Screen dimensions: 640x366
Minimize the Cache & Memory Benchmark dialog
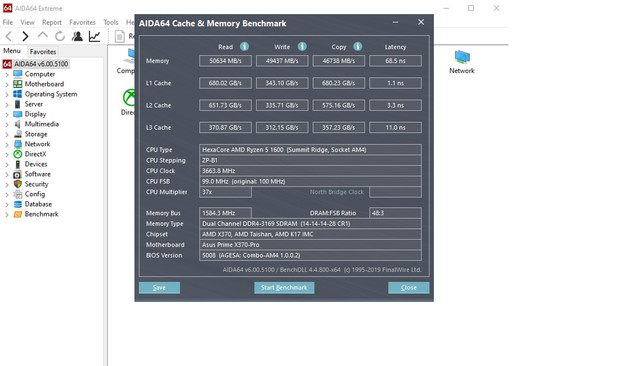pos(395,22)
